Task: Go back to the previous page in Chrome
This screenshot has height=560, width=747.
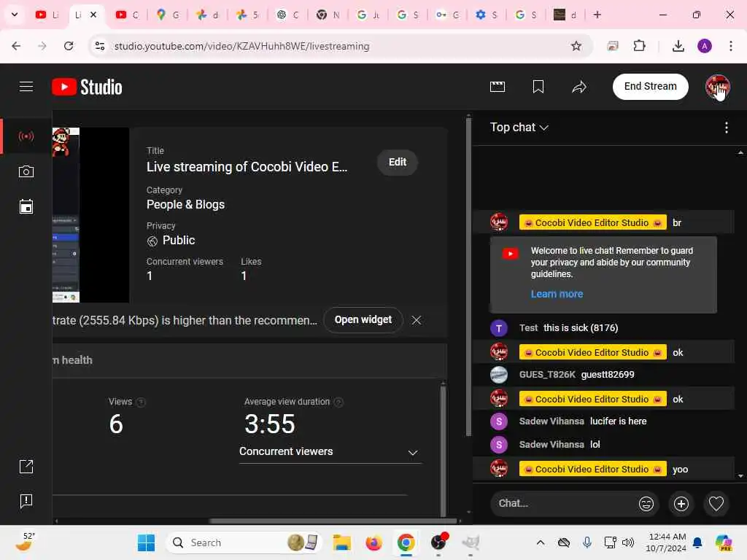Action: point(16,46)
